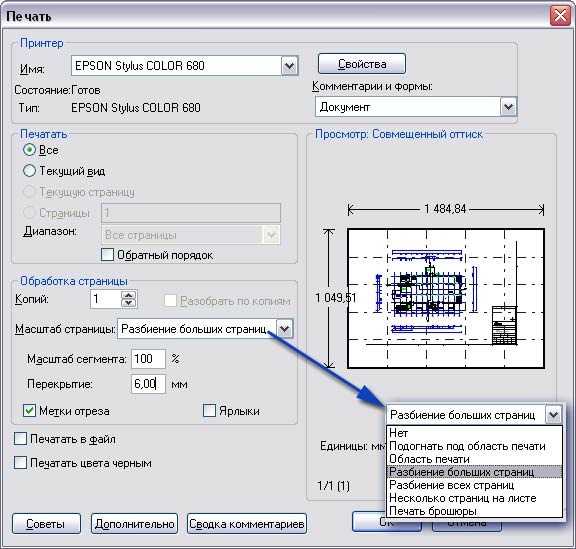
Task: Increase copies with the spinner up arrow
Action: coord(129,295)
